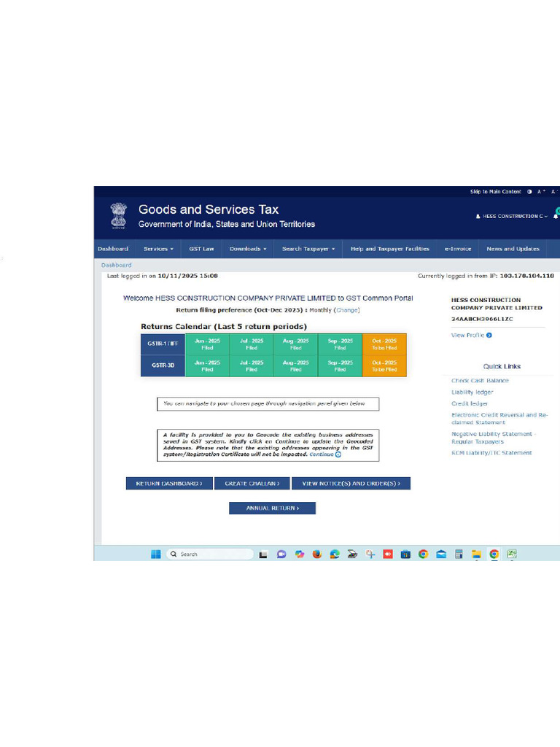The image size is (560, 747).
Task: Click Skip to Main Content link
Action: click(496, 192)
